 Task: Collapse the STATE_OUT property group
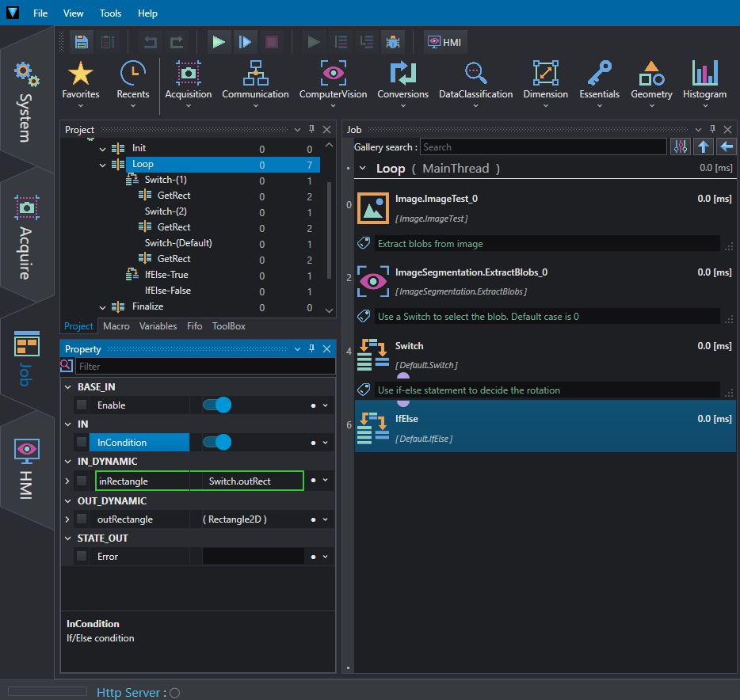tap(68, 538)
